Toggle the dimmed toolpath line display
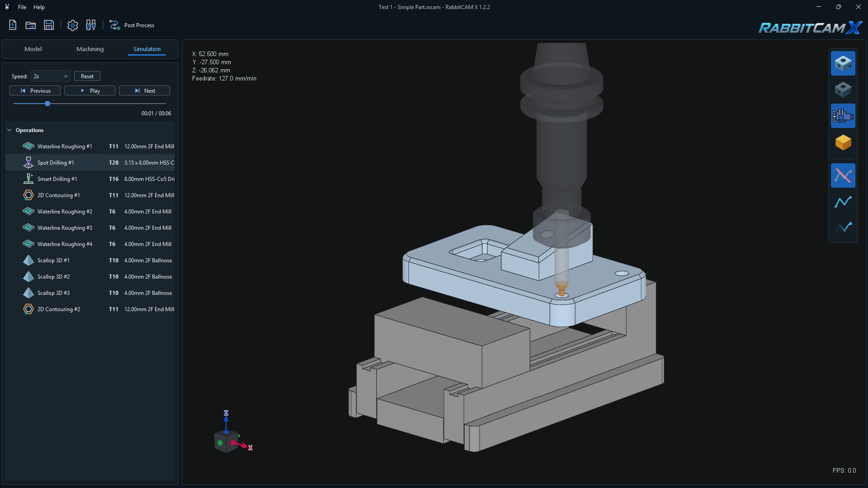 point(843,228)
